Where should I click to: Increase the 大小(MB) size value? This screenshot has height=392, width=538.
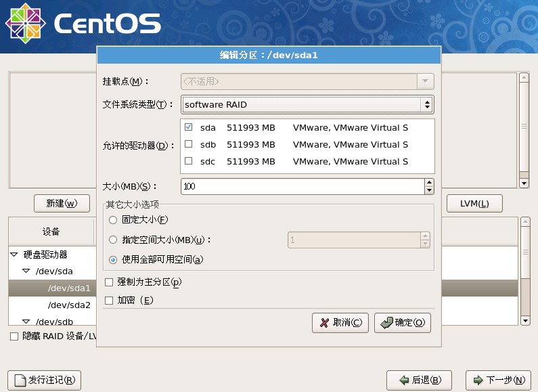[x=429, y=182]
